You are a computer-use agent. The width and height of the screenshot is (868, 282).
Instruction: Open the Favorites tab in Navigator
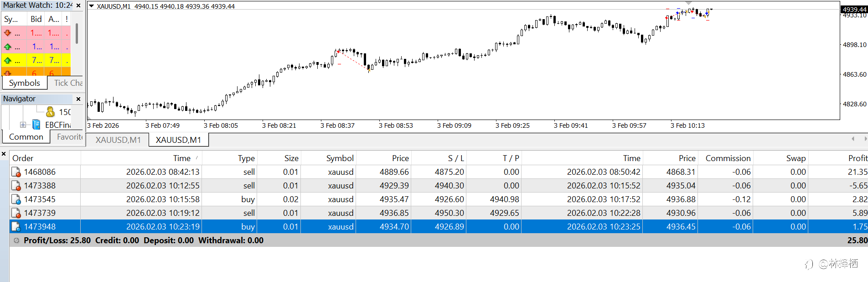[69, 137]
